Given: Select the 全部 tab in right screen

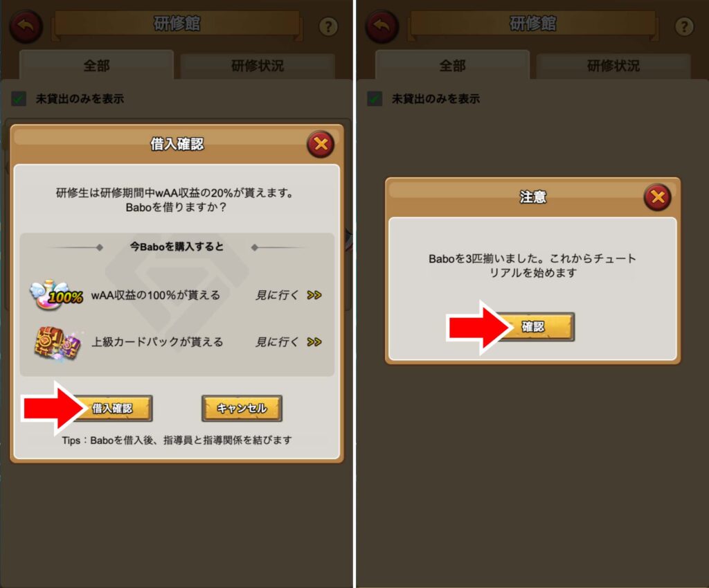Looking at the screenshot, I should pyautogui.click(x=452, y=66).
